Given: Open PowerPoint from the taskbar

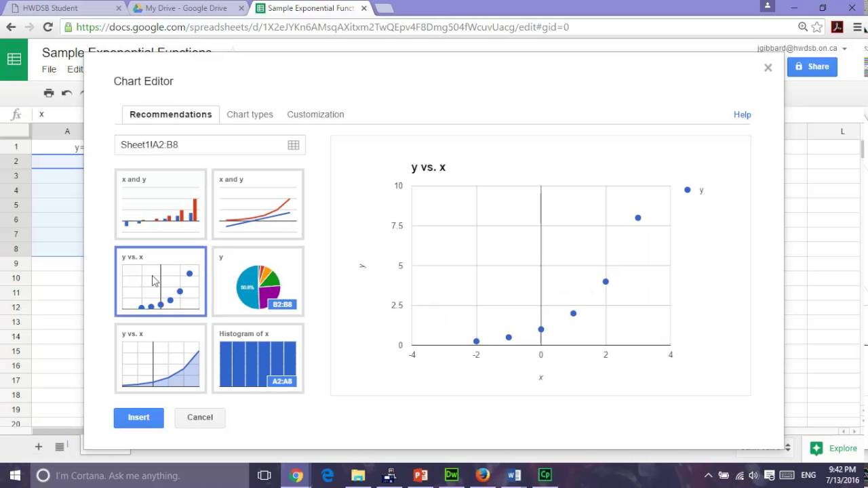Looking at the screenshot, I should (420, 475).
